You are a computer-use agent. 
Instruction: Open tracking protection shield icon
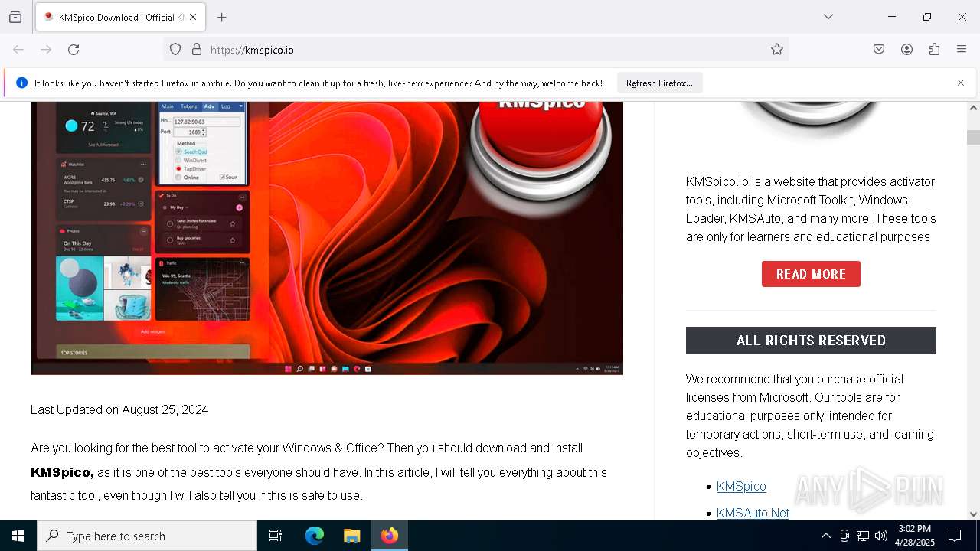pos(175,50)
